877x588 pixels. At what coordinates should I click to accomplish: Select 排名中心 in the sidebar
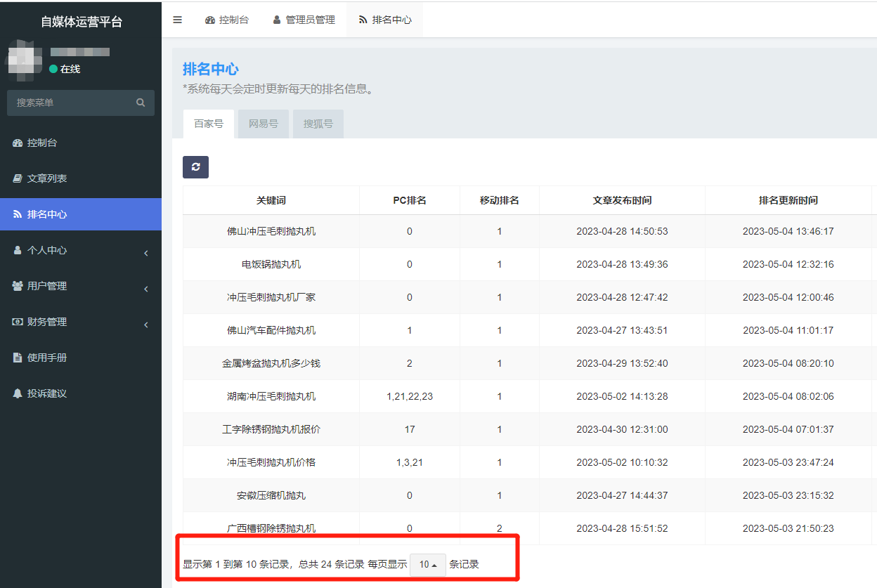pyautogui.click(x=47, y=214)
